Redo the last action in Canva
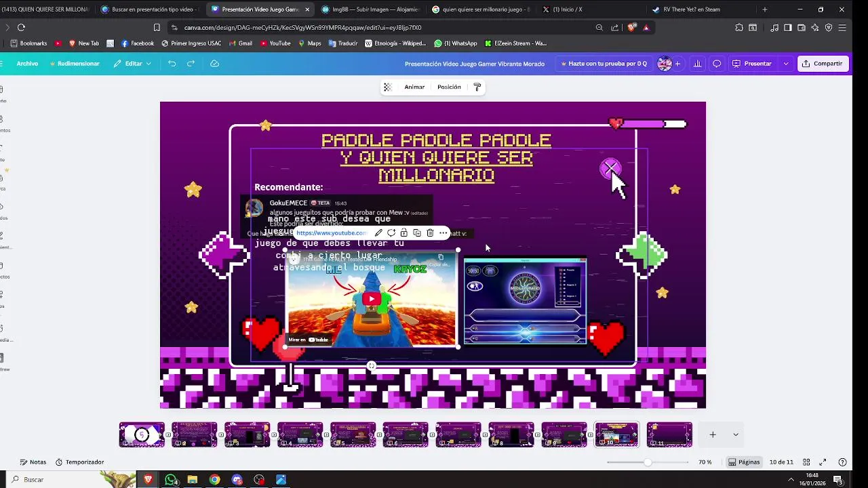This screenshot has height=488, width=868. (191, 64)
